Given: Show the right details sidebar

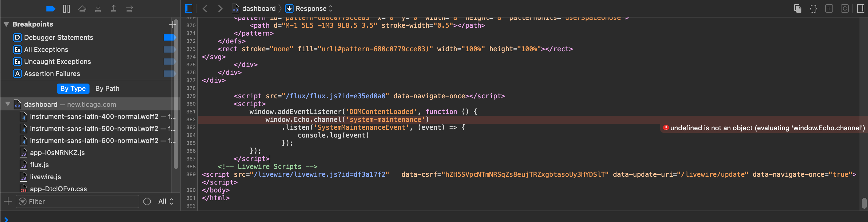Looking at the screenshot, I should (860, 9).
